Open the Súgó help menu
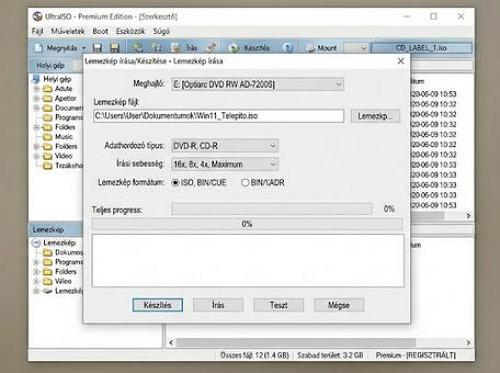This screenshot has height=373, width=500. (x=161, y=31)
